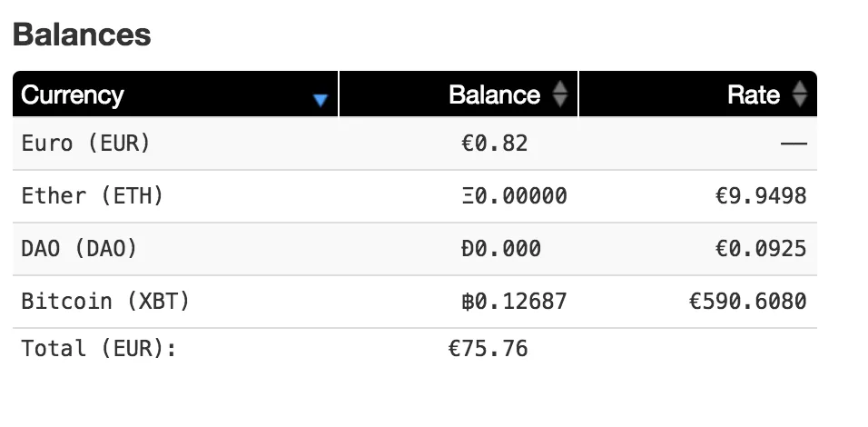The width and height of the screenshot is (868, 427).
Task: Click the sort arrows icon beside Rate
Action: pyautogui.click(x=799, y=94)
